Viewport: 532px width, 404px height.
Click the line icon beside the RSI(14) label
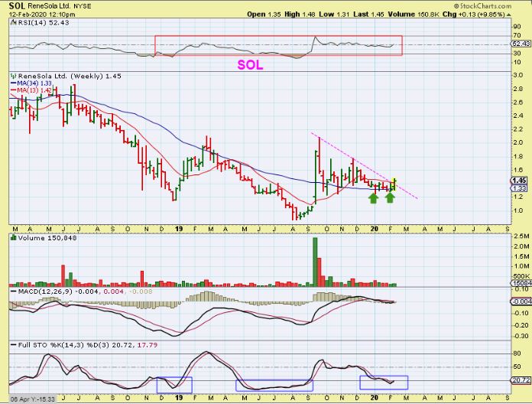click(x=14, y=23)
